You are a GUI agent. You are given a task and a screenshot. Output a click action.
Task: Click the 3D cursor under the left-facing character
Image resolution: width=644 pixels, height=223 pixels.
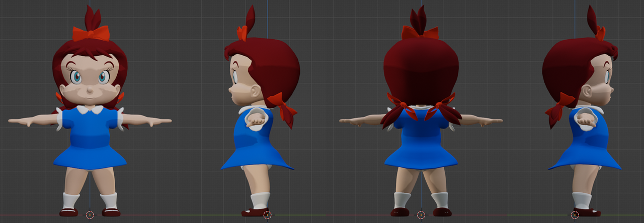tap(267, 214)
